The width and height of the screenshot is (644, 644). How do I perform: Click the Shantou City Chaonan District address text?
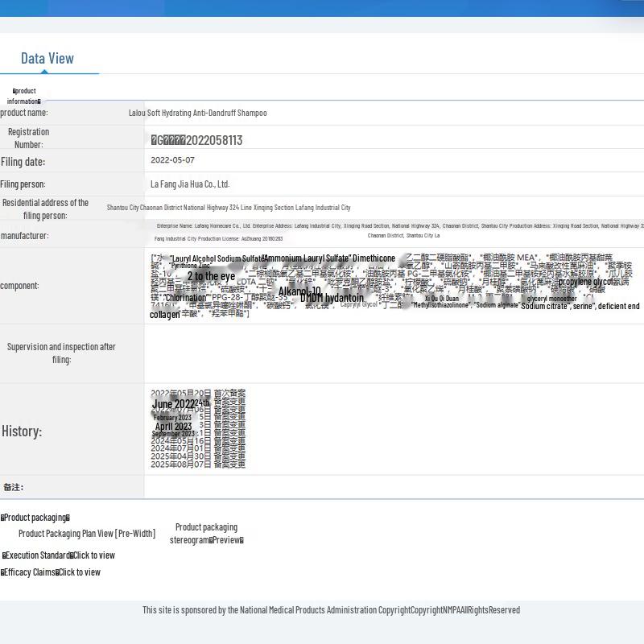click(x=229, y=208)
